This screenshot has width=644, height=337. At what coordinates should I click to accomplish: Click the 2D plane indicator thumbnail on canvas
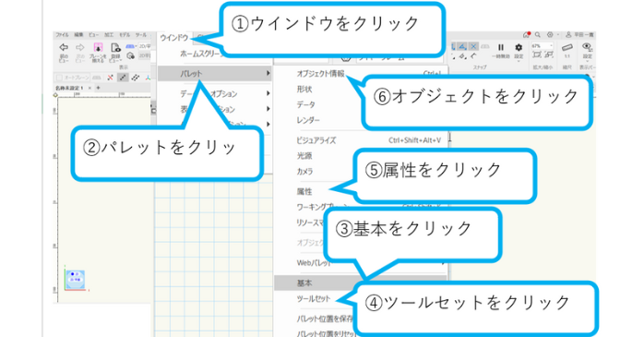[76, 280]
